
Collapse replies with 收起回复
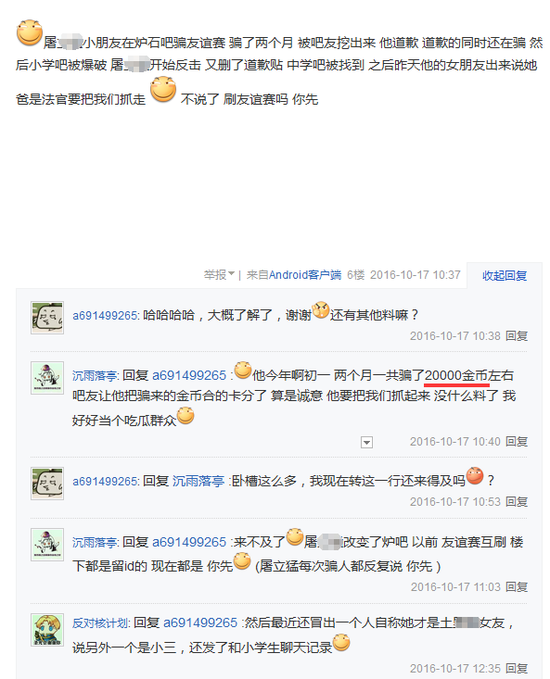point(505,275)
